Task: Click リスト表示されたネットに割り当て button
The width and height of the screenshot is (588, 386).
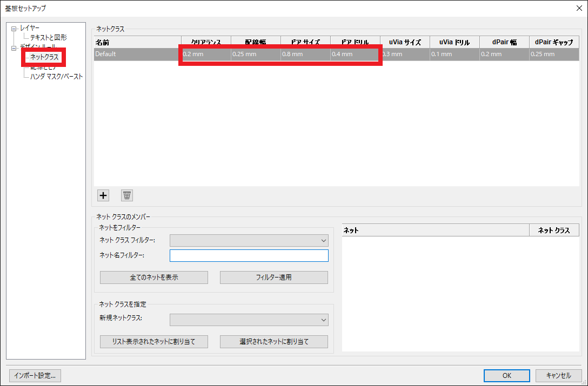Action: 154,342
